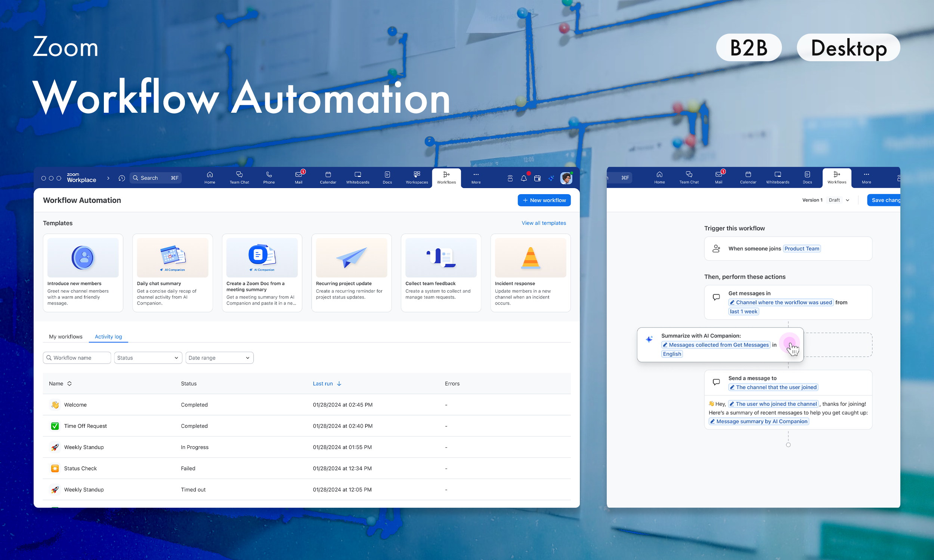Sort by the Last run column
The height and width of the screenshot is (560, 934).
[327, 383]
